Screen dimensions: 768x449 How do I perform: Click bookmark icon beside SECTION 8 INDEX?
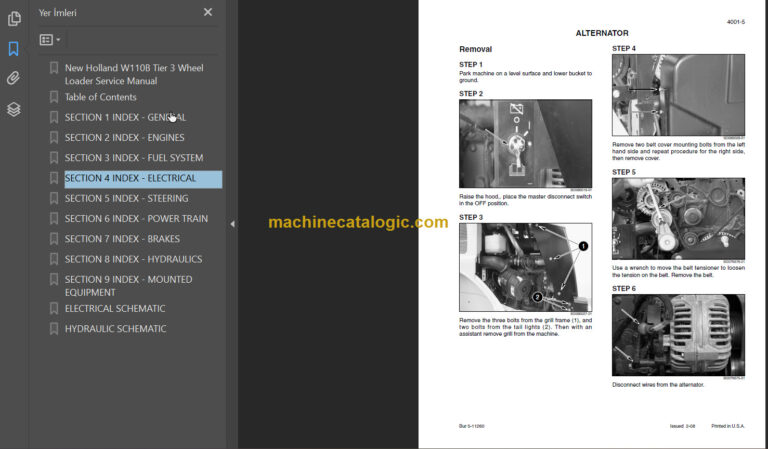54,259
